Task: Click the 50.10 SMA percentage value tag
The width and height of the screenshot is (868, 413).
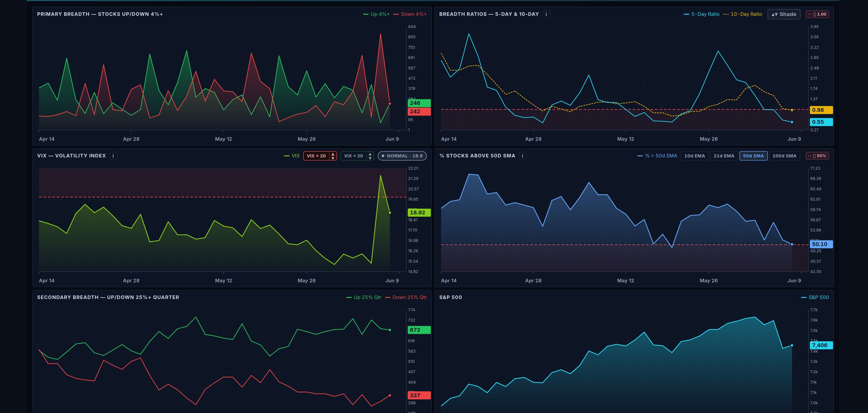Action: [821, 244]
